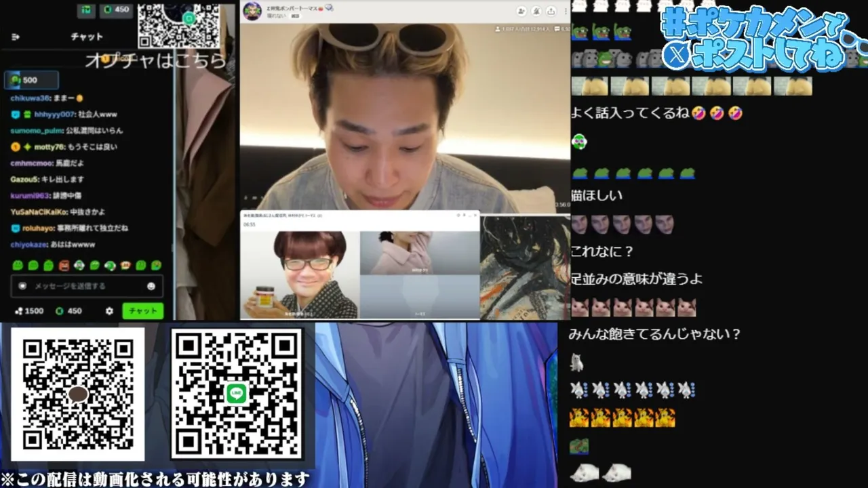Click the follow person icon in stream header

click(521, 11)
